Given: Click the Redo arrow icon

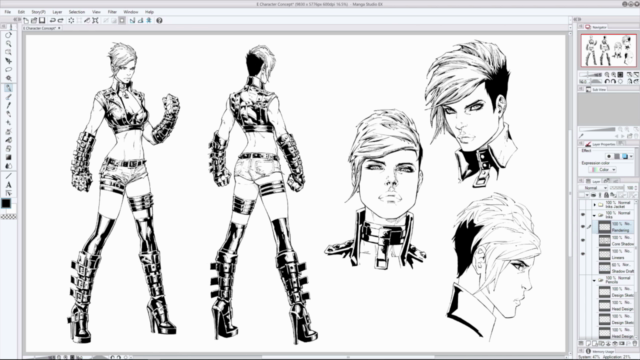Looking at the screenshot, I should [x=60, y=20].
